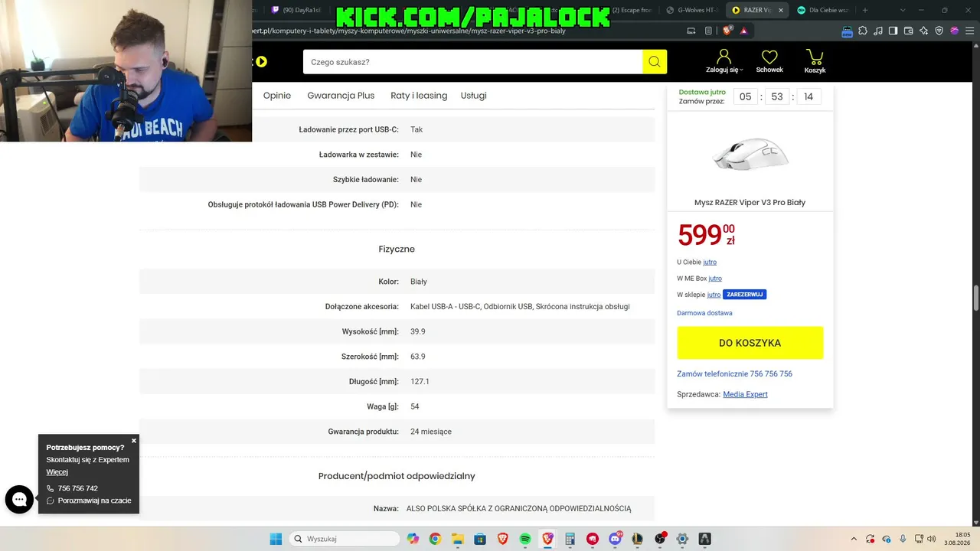Screen dimensions: 980x551
Task: Switch to the Dla Ciebie browser tab
Action: pos(822,10)
